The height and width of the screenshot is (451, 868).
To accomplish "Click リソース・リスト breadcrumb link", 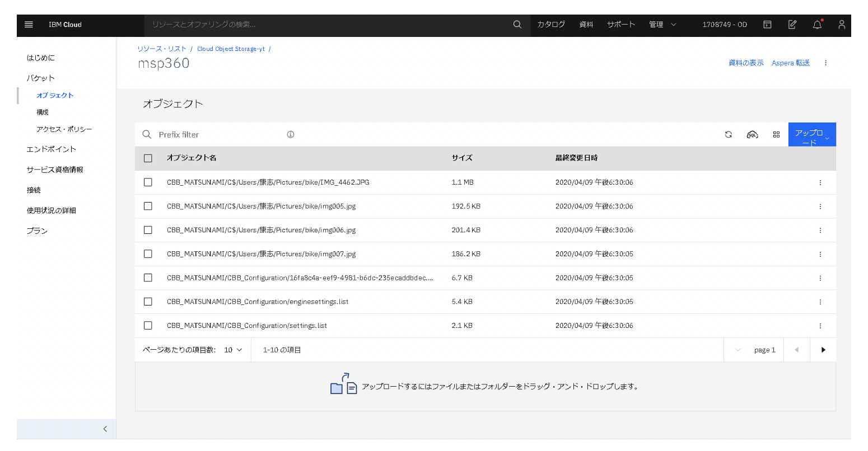I will [162, 49].
